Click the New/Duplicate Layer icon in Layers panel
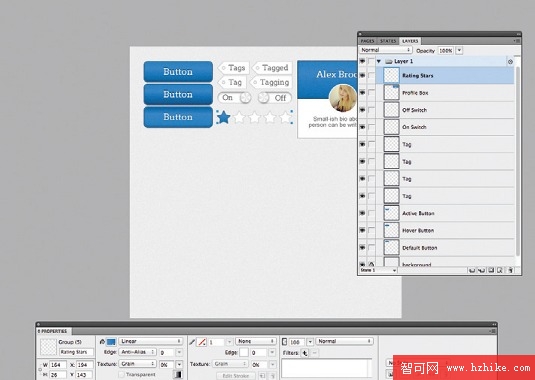The height and width of the screenshot is (380, 535). coord(472,270)
